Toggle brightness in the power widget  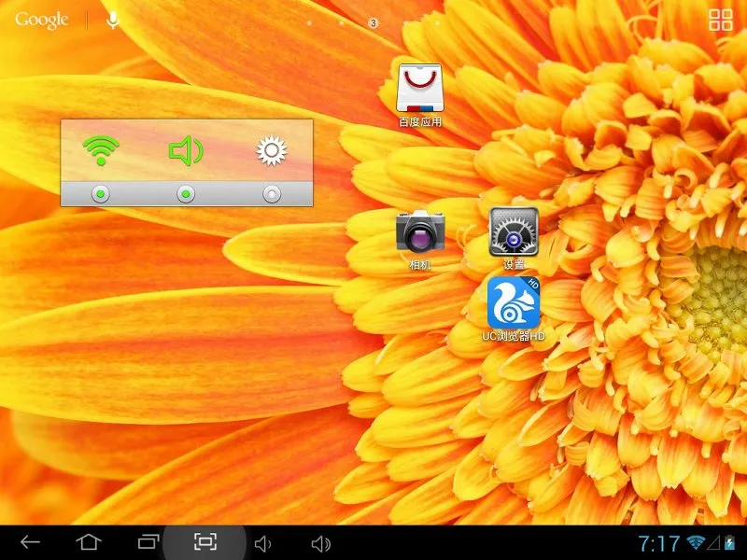(x=272, y=151)
